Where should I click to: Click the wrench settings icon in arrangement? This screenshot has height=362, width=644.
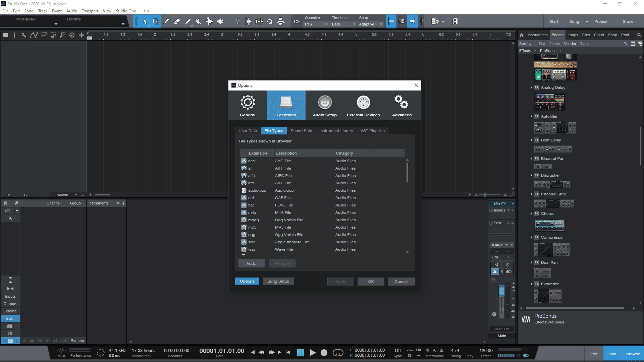(23, 35)
